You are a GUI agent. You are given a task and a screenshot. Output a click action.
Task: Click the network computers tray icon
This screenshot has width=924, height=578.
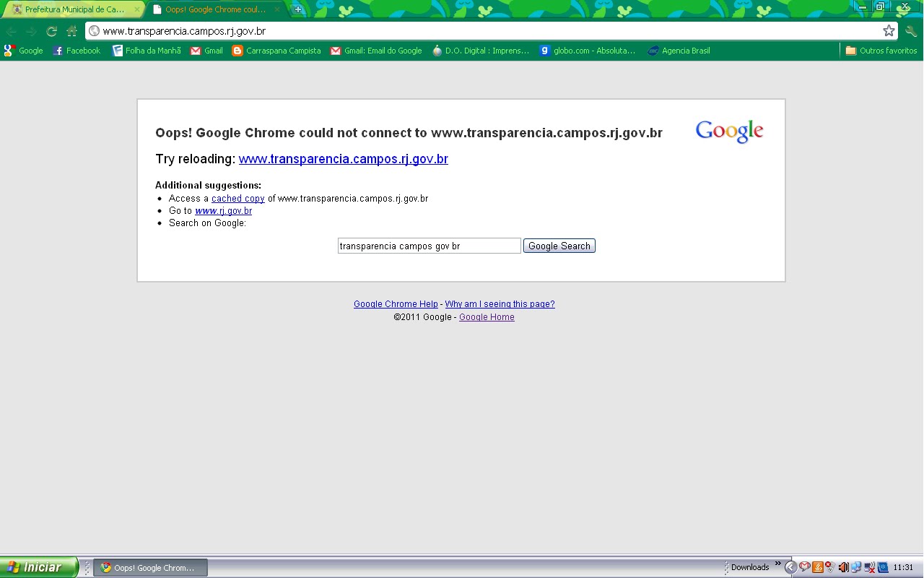pos(856,567)
